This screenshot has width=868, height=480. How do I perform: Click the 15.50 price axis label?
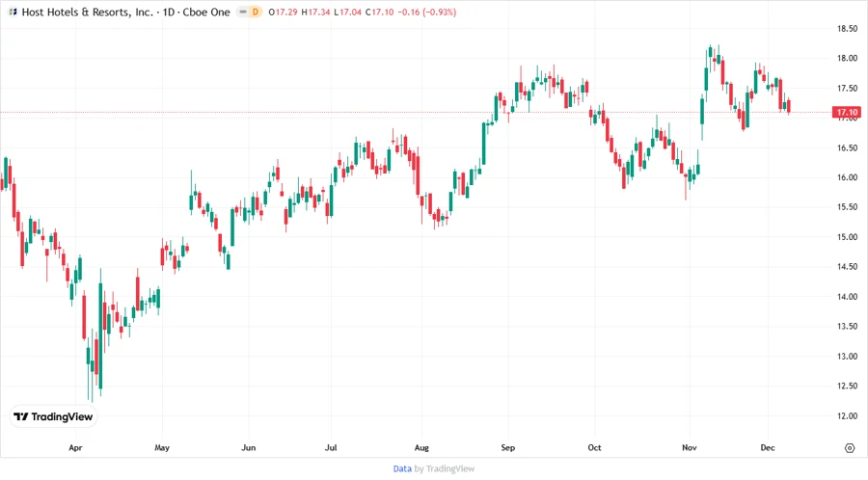pyautogui.click(x=847, y=207)
